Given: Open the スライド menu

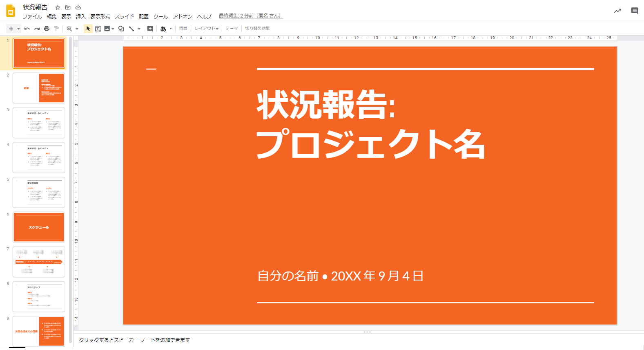Looking at the screenshot, I should [x=125, y=16].
